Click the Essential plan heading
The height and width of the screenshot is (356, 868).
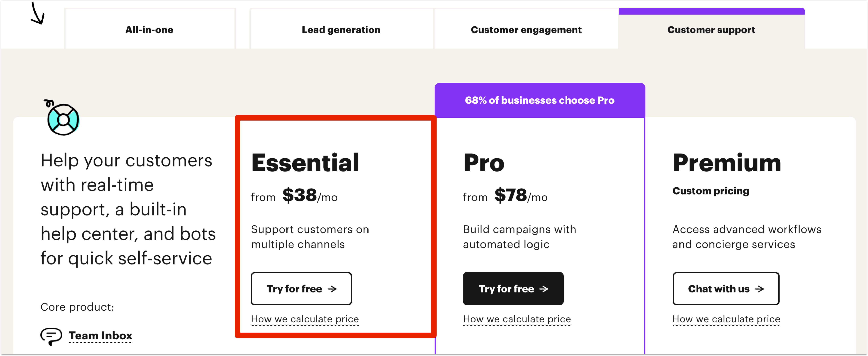point(305,163)
